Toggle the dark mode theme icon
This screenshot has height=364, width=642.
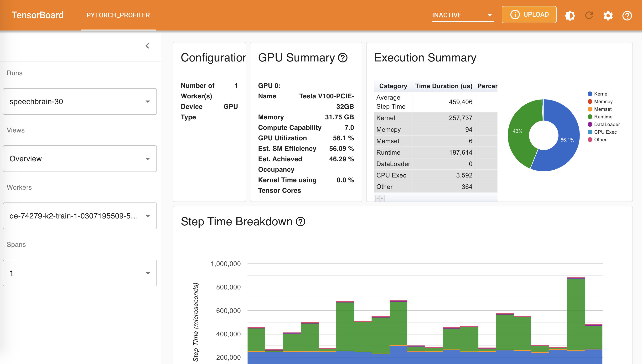(570, 15)
